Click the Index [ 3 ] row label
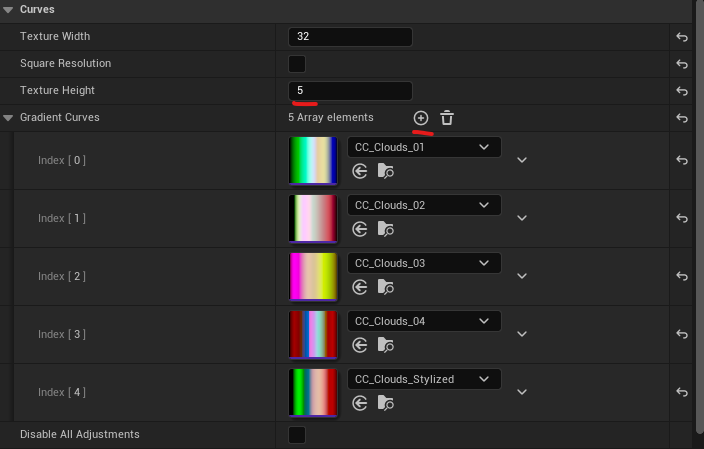 pos(62,334)
